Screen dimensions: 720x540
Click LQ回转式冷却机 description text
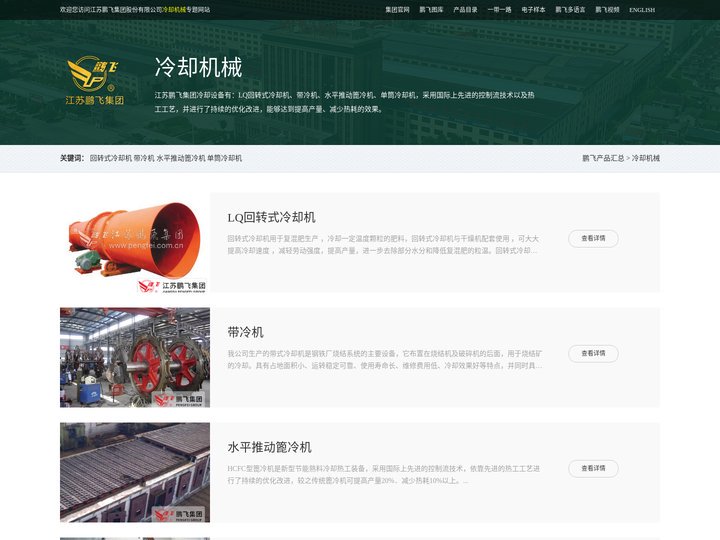383,245
